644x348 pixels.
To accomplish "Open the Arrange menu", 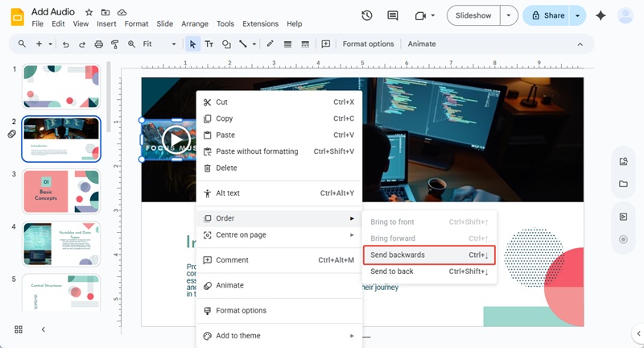I will click(x=195, y=24).
